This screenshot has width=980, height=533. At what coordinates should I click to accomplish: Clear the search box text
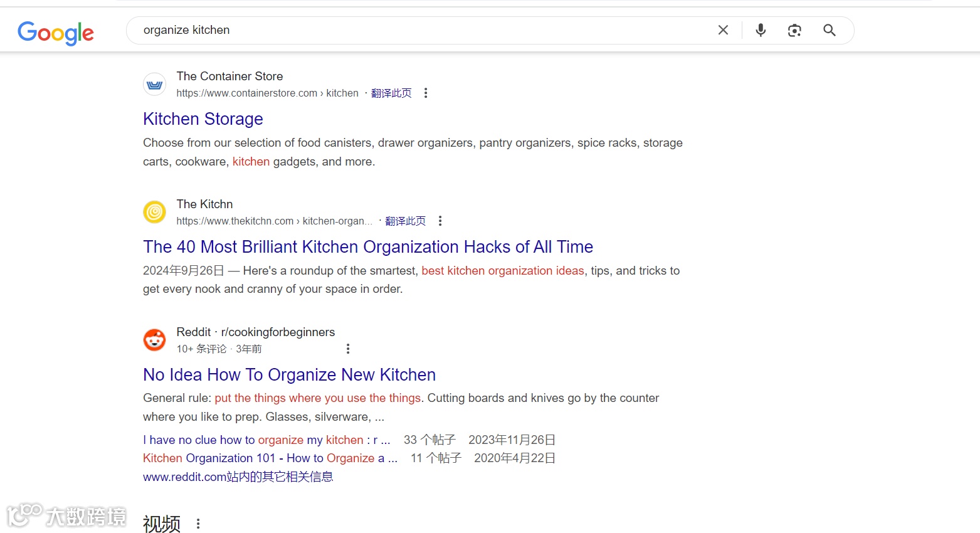[723, 30]
